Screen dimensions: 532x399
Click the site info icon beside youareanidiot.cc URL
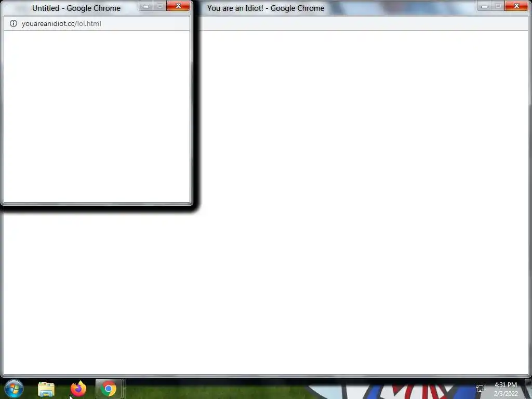point(13,23)
